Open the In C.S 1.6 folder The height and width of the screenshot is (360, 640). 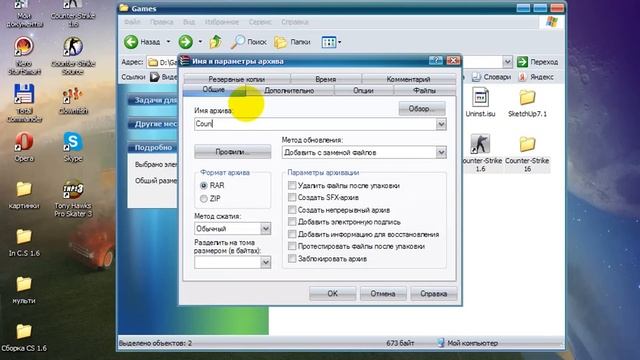point(24,242)
